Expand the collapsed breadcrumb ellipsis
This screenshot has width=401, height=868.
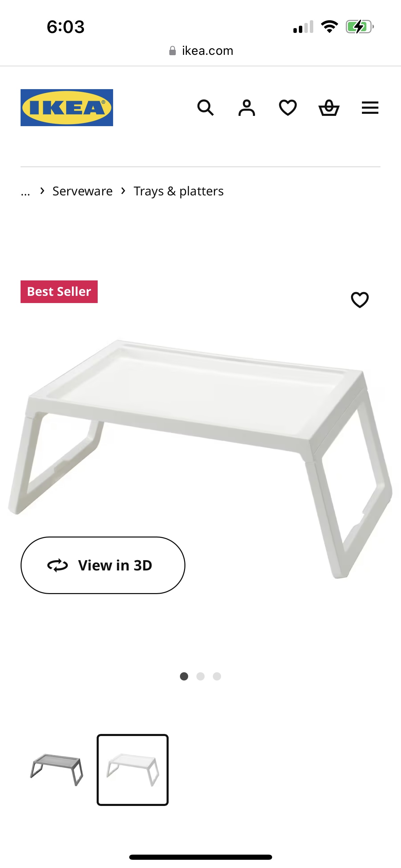[25, 191]
